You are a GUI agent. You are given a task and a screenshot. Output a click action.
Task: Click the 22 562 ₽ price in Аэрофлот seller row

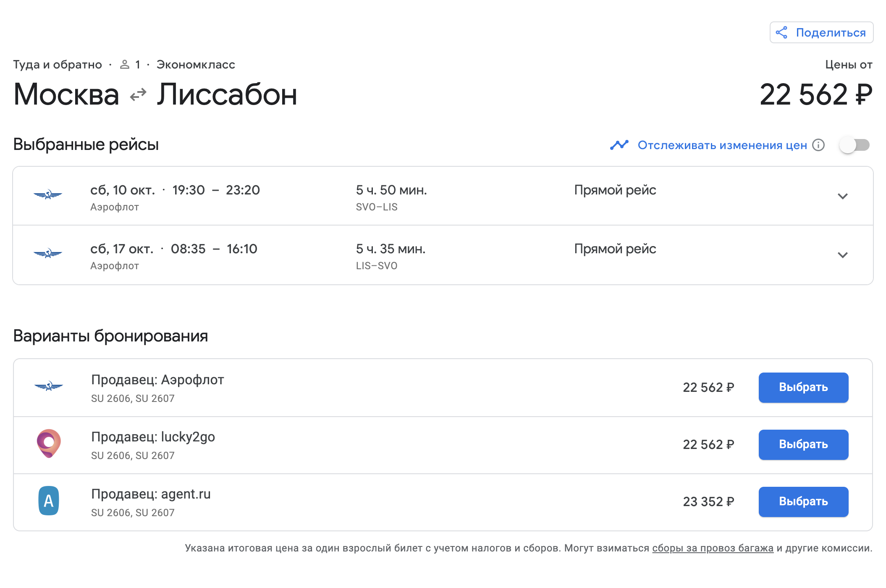(708, 387)
